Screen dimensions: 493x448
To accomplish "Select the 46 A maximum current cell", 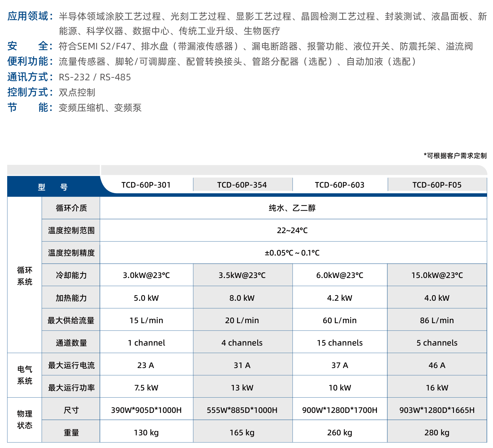I will 437,365.
